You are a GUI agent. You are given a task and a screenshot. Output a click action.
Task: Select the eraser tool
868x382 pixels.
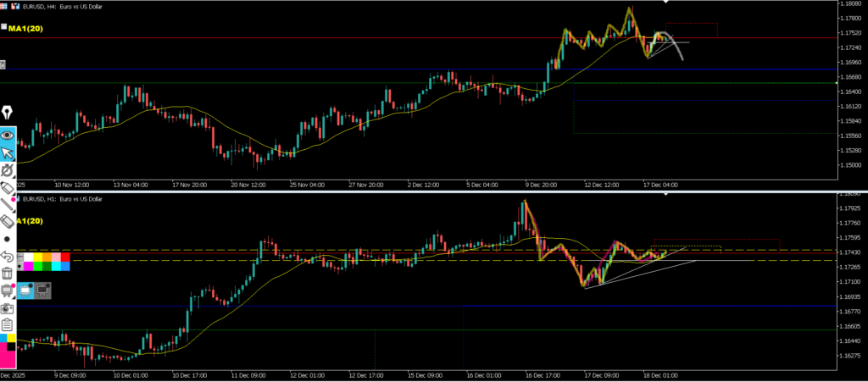pos(7,222)
